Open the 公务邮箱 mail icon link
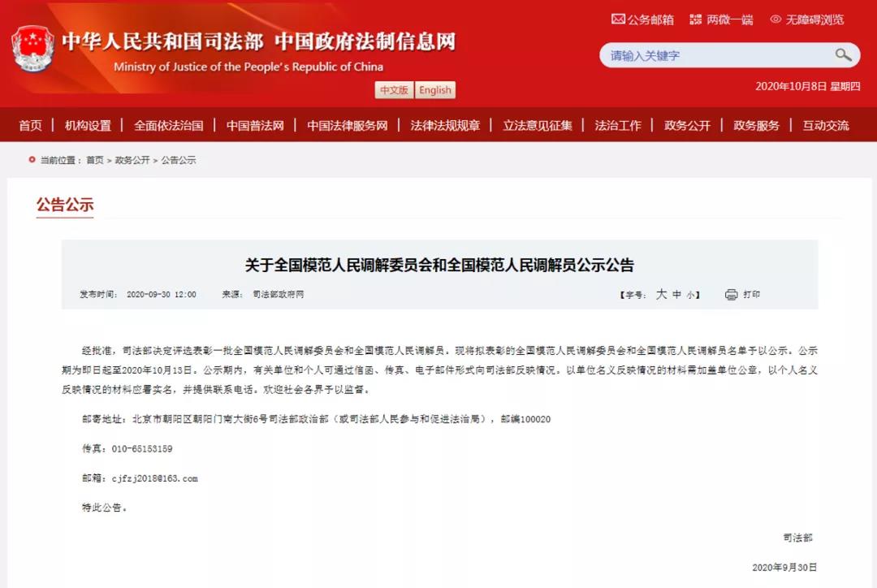The image size is (877, 588). (x=617, y=19)
